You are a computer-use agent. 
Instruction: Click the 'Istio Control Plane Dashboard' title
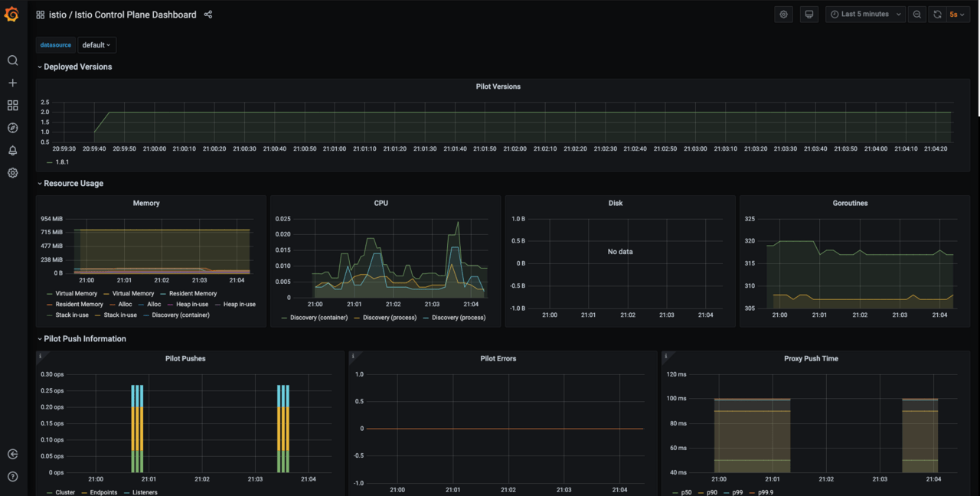click(136, 15)
